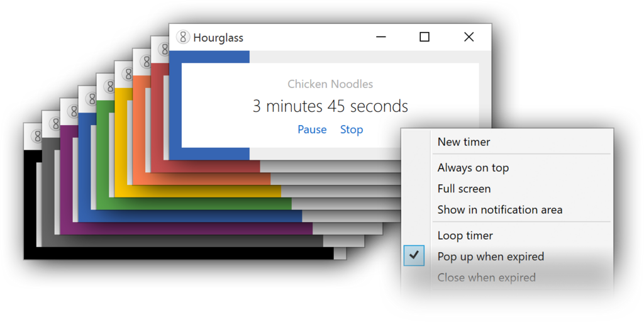Click the Hourglass icon in the front window title bar
This screenshot has height=322, width=644.
(x=183, y=37)
